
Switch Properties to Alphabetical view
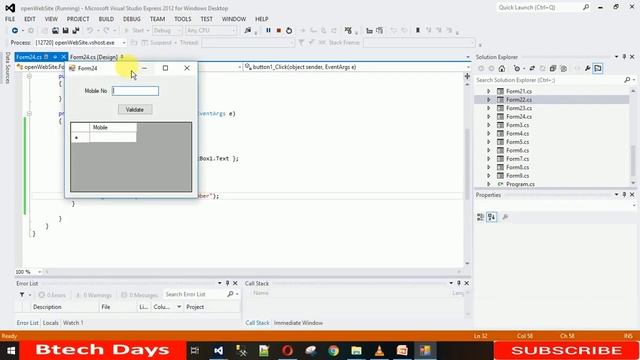(491, 217)
